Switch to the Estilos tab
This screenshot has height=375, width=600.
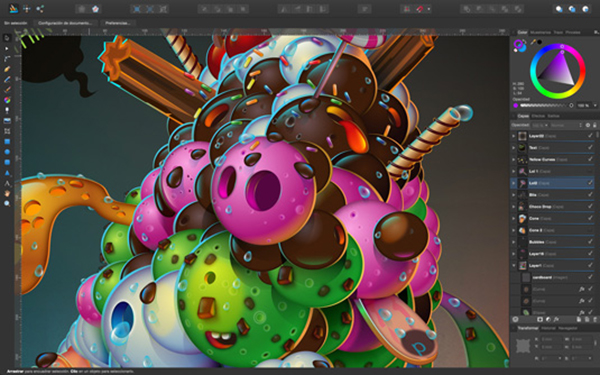coord(553,116)
